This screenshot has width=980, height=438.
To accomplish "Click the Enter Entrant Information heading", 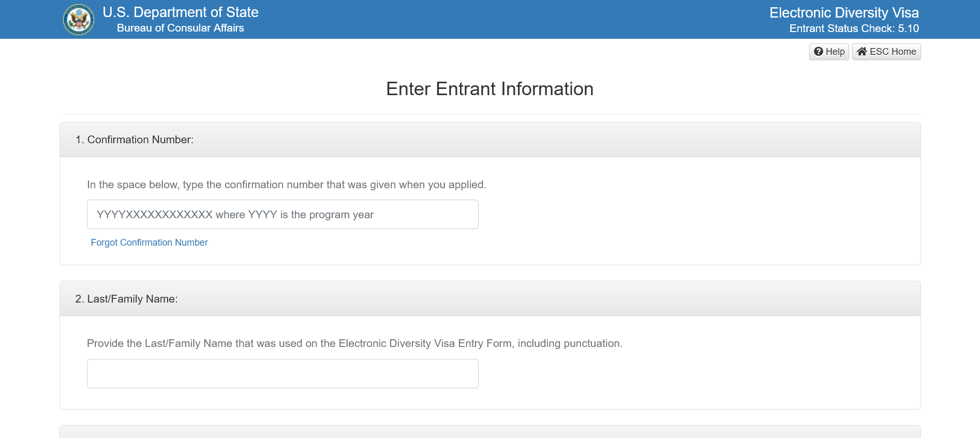I will [x=490, y=89].
